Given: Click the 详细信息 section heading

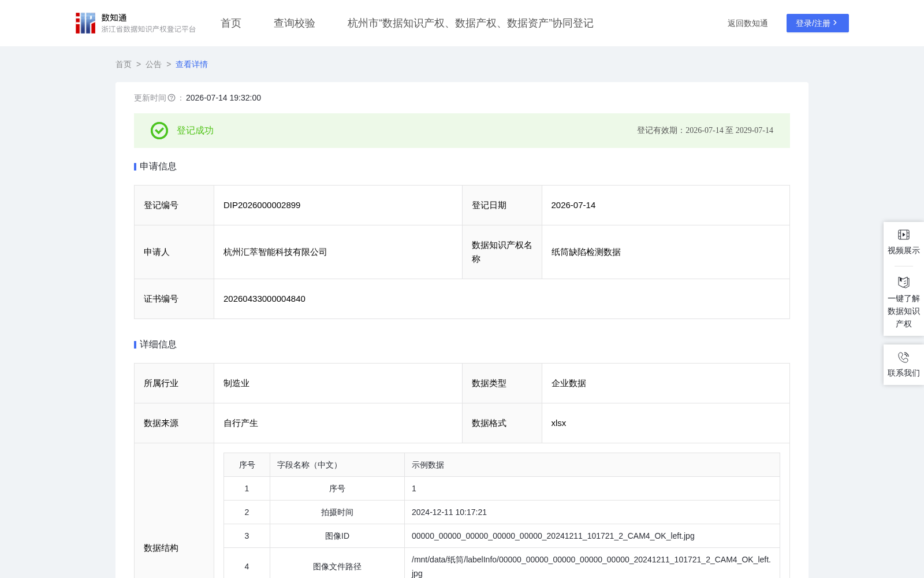Looking at the screenshot, I should coord(158,344).
